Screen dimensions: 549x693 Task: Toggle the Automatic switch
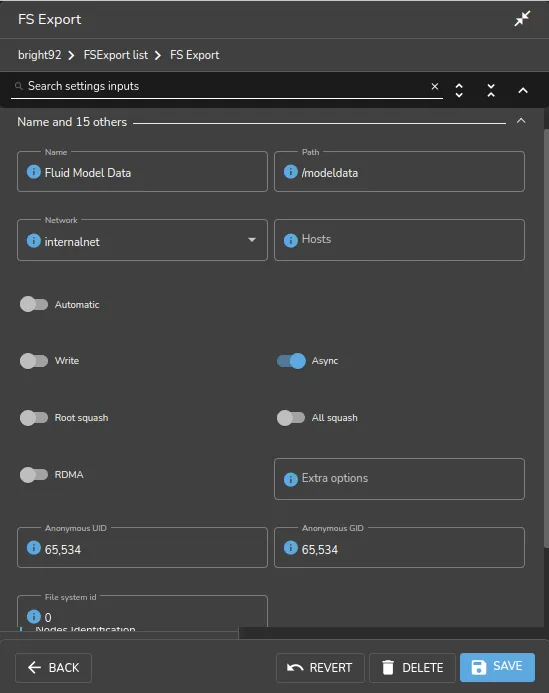(x=34, y=304)
